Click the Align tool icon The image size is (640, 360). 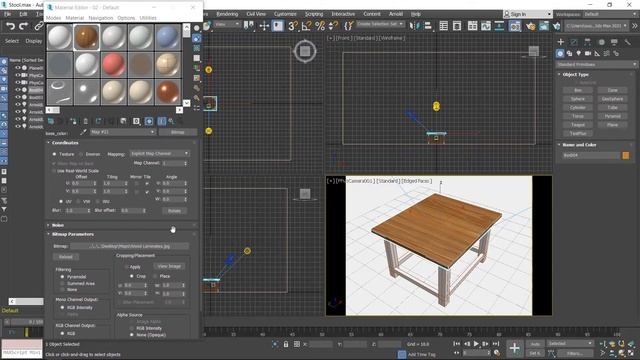click(x=428, y=26)
